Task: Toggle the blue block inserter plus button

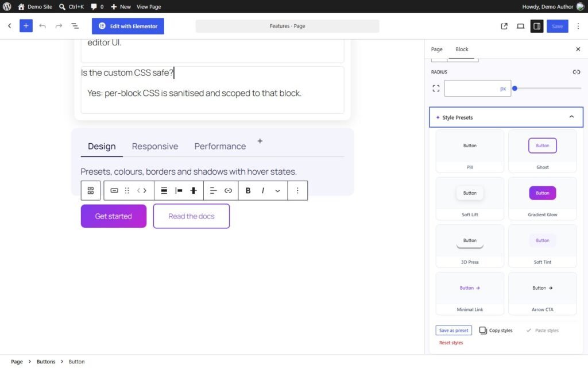Action: [x=26, y=26]
